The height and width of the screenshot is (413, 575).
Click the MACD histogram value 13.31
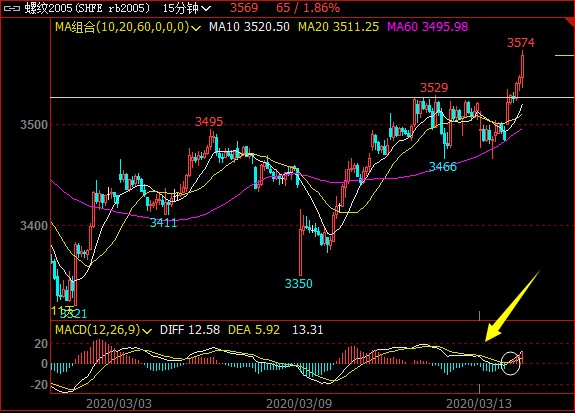(307, 330)
